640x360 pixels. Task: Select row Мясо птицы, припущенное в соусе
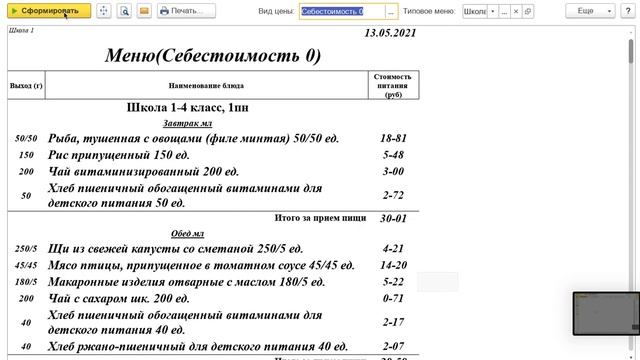click(x=213, y=265)
